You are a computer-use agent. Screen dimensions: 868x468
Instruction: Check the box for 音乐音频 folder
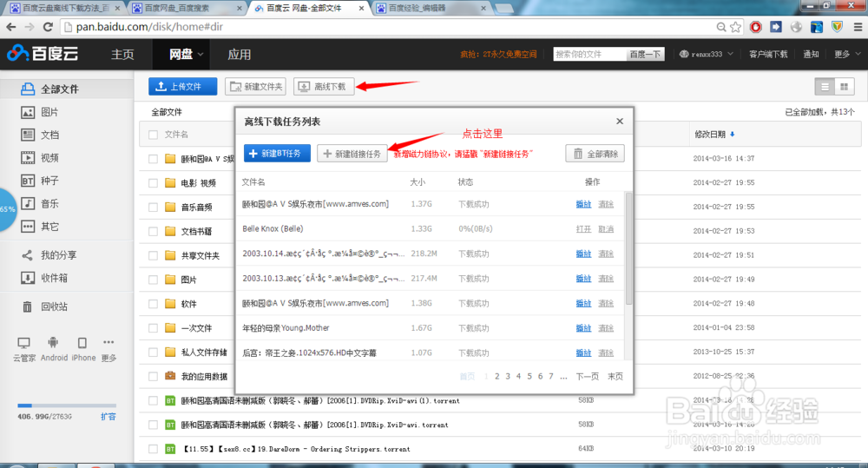(x=154, y=208)
